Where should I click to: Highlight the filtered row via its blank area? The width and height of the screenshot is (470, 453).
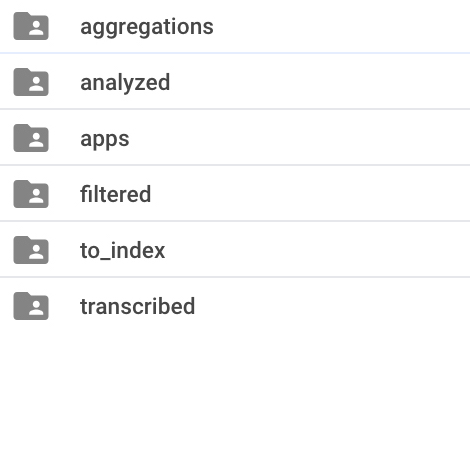[x=310, y=194]
